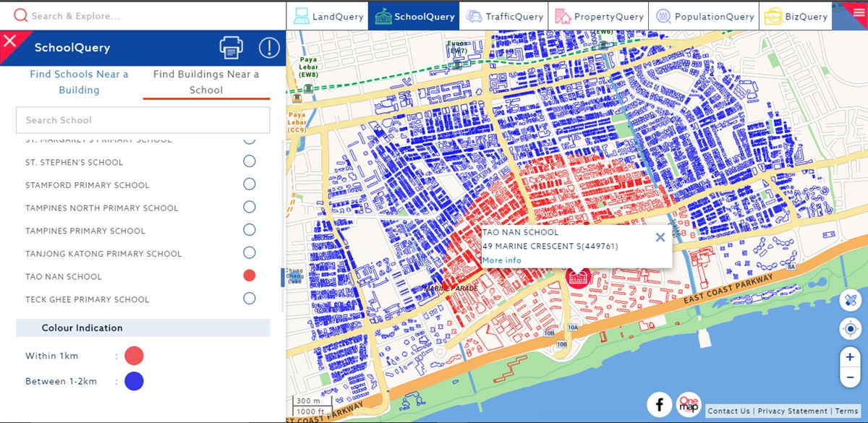Collapse the side panel using the handle
Image resolution: width=868 pixels, height=423 pixels.
pos(283,278)
